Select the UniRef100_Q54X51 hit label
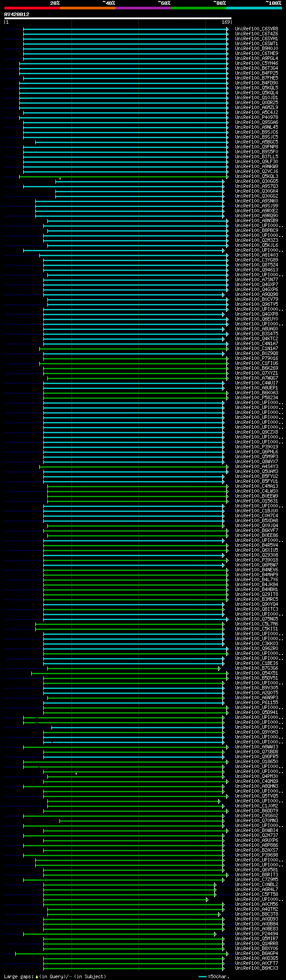The height and width of the screenshot is (980, 286). point(257,673)
